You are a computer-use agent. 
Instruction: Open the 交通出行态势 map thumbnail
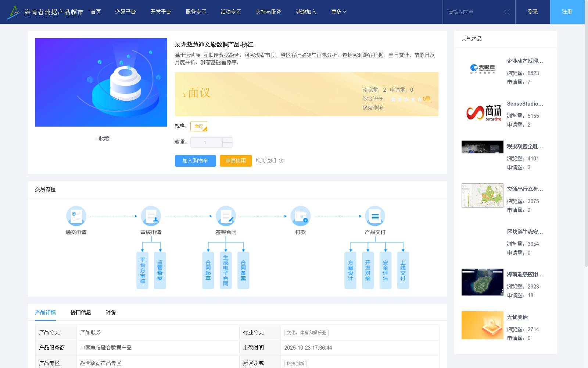coord(483,195)
